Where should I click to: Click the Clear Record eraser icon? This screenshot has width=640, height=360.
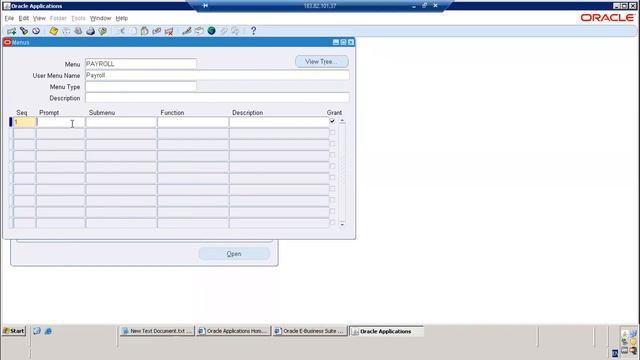(157, 31)
